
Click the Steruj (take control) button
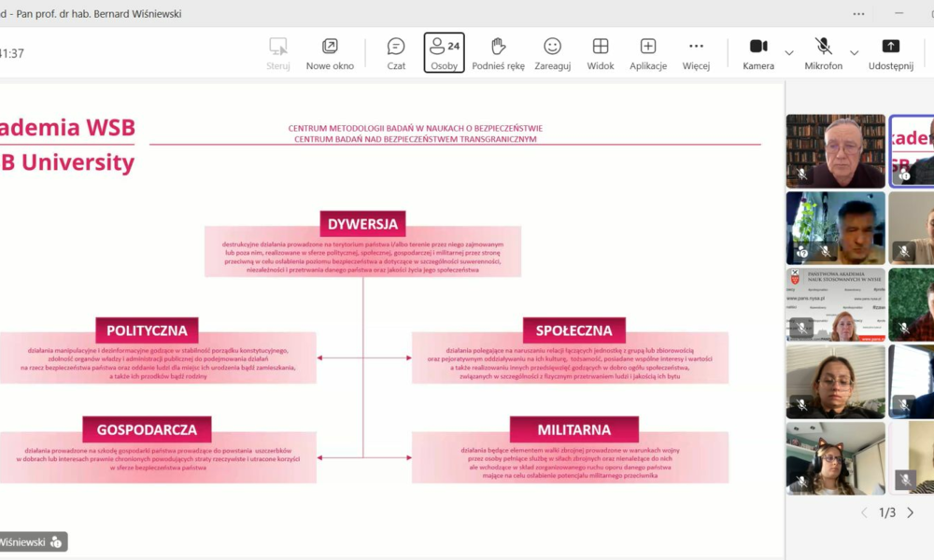[x=277, y=53]
